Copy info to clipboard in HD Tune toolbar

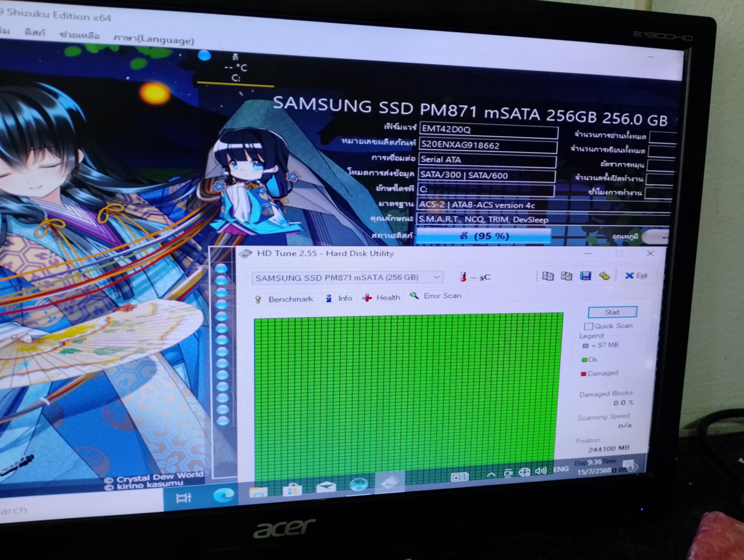click(548, 276)
